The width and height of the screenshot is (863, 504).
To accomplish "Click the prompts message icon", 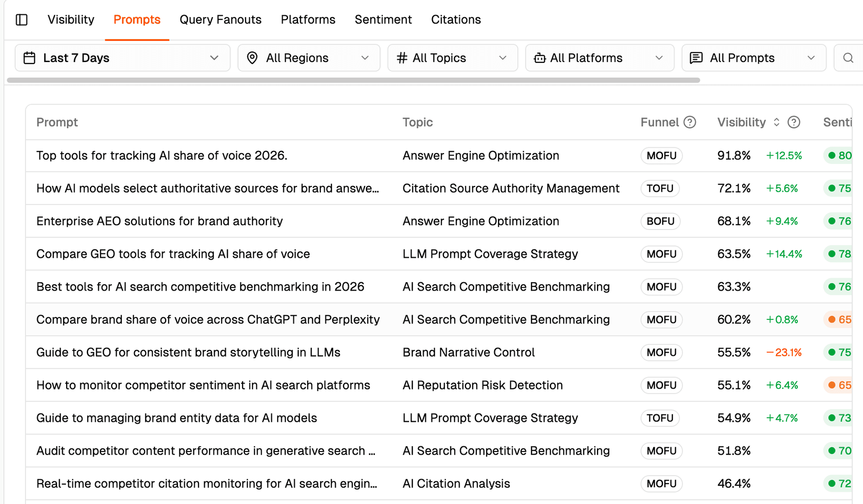I will coord(696,58).
